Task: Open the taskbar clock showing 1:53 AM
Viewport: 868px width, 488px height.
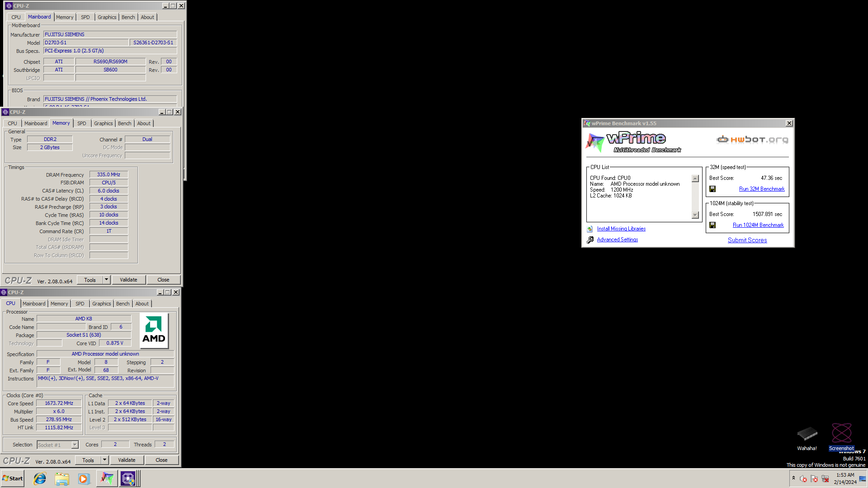Action: pyautogui.click(x=845, y=479)
